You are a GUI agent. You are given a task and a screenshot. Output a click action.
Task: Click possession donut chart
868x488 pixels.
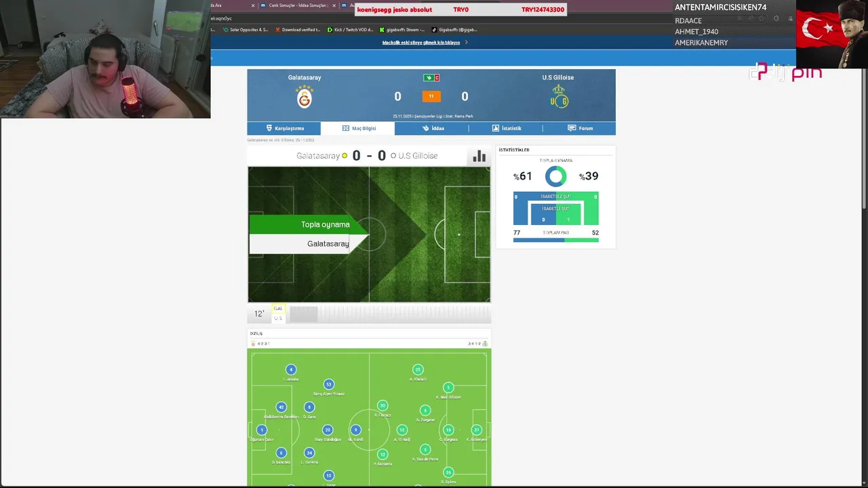pos(555,176)
